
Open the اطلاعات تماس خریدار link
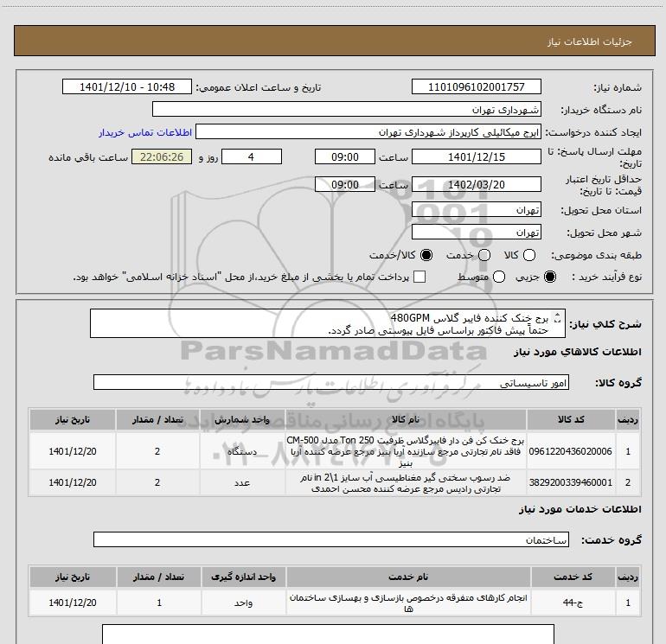tap(145, 132)
